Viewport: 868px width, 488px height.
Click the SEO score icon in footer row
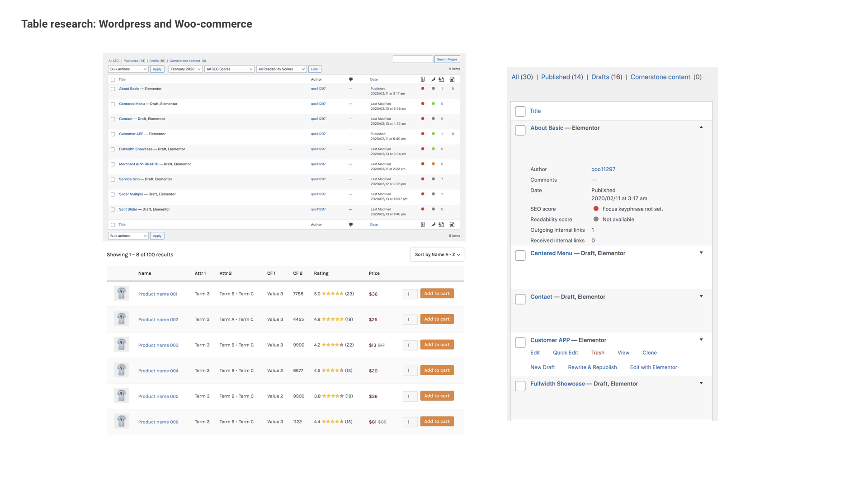tap(423, 225)
